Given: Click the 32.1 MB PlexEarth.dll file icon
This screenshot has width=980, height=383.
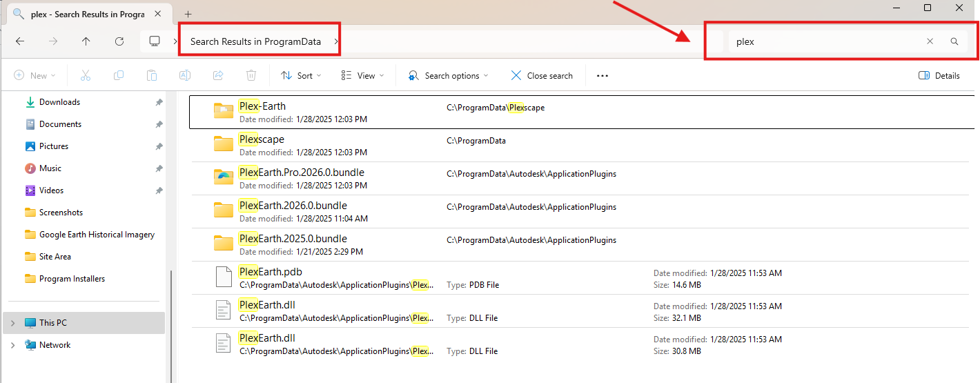Looking at the screenshot, I should tap(224, 310).
